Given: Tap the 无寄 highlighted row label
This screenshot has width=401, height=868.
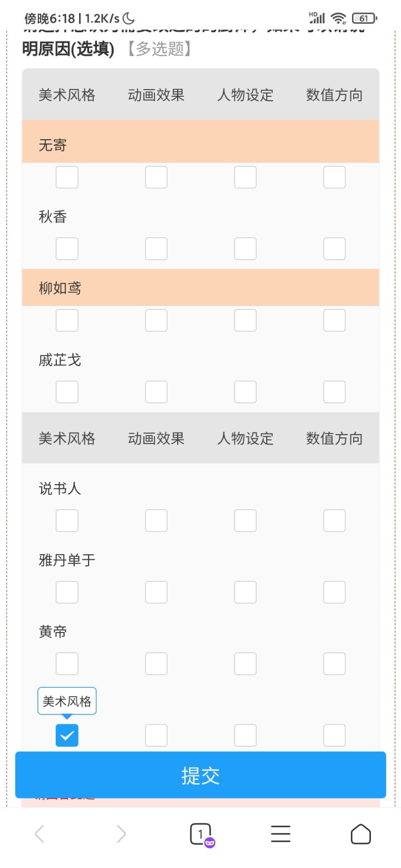Looking at the screenshot, I should [x=53, y=145].
